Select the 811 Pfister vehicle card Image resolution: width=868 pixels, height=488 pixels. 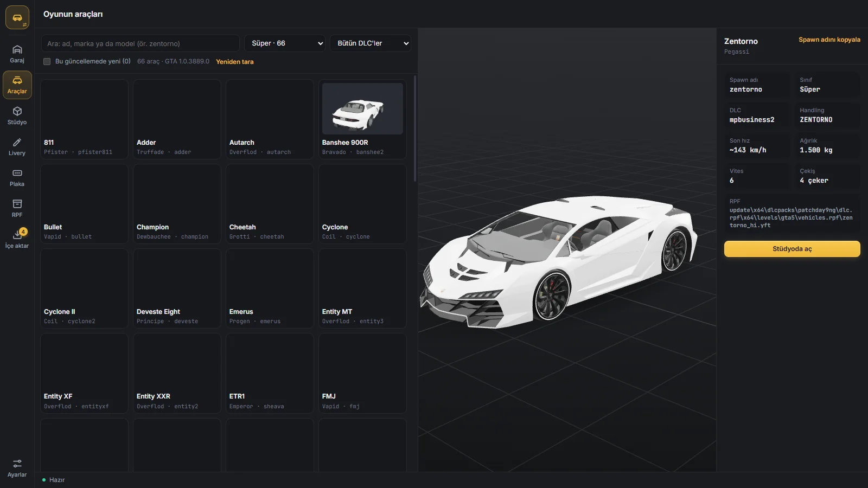point(84,119)
